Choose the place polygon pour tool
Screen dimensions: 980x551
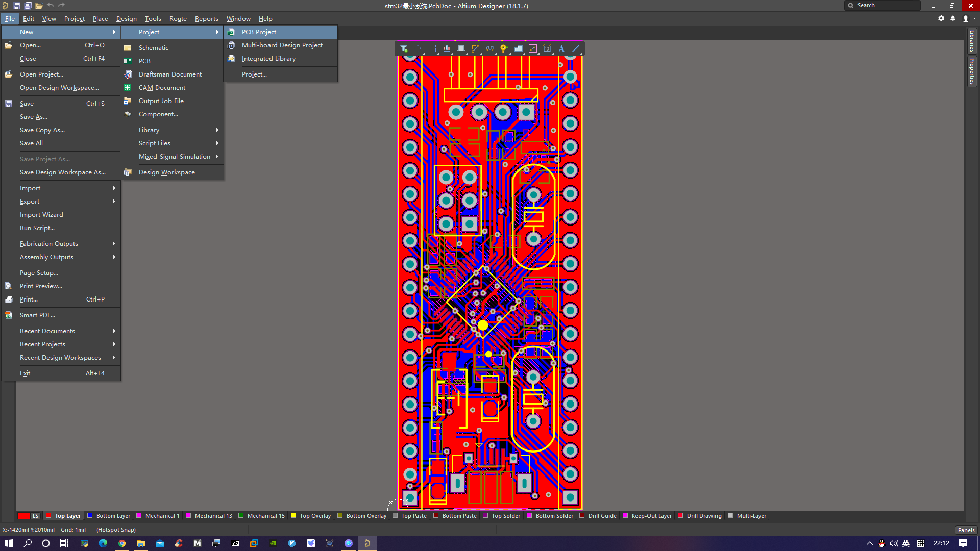[519, 48]
